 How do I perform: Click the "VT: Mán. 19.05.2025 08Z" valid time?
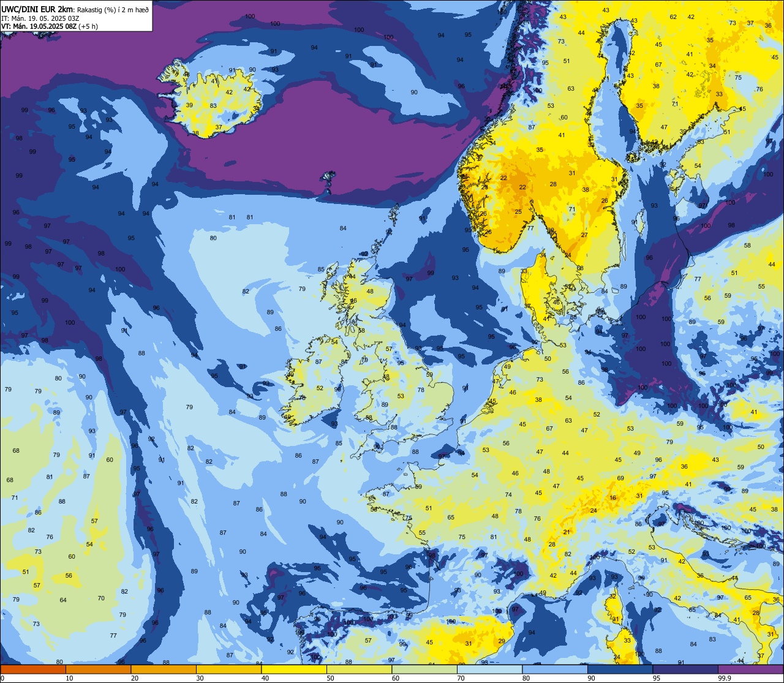click(x=39, y=26)
